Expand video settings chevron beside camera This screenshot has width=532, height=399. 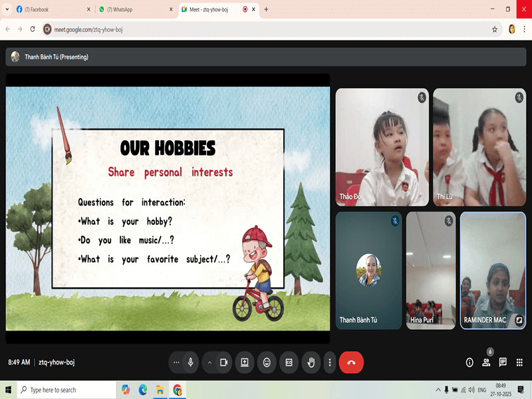(209, 362)
